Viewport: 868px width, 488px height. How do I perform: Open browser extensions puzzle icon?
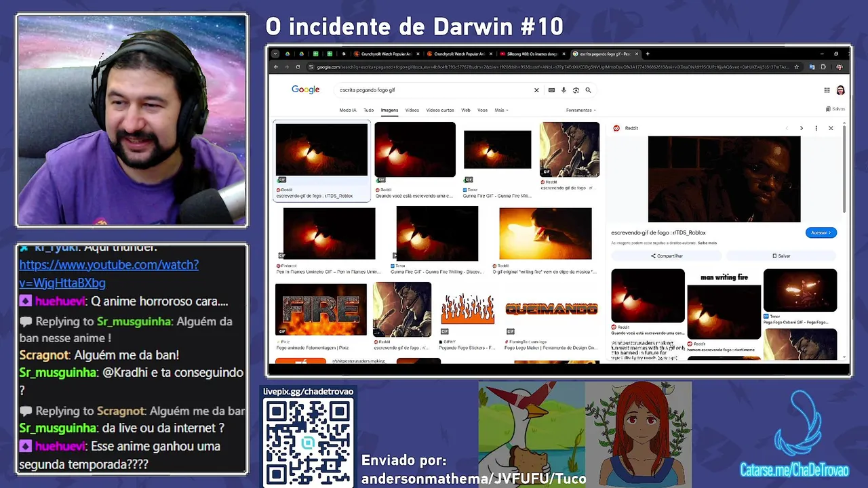pos(823,67)
